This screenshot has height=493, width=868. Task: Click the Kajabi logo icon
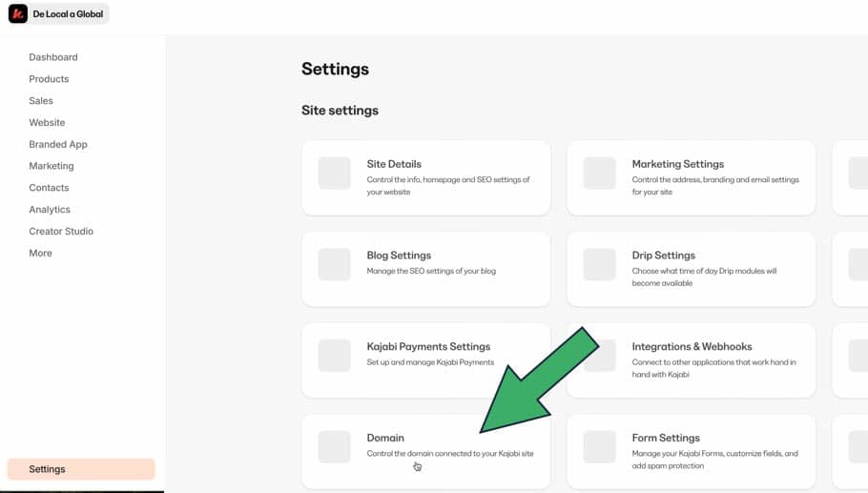[x=18, y=13]
